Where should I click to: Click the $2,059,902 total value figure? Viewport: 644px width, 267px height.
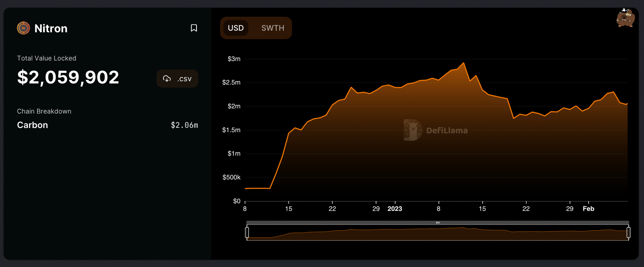(68, 77)
